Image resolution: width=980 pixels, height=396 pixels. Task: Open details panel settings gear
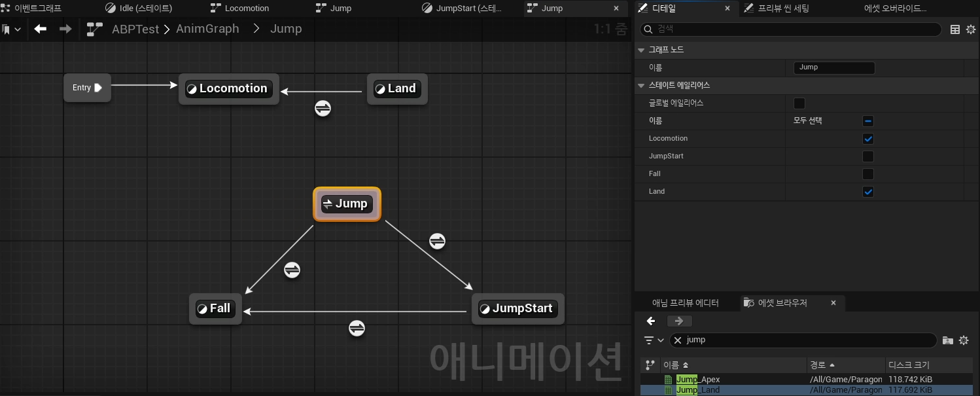point(970,29)
